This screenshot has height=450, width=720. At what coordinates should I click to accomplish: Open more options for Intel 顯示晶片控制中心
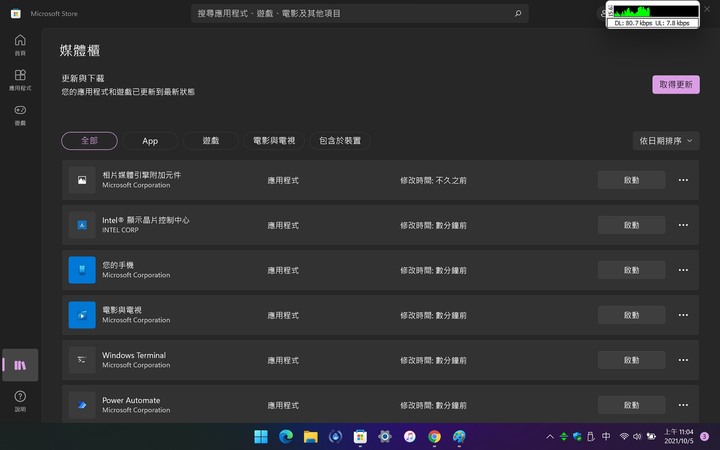[x=683, y=225]
